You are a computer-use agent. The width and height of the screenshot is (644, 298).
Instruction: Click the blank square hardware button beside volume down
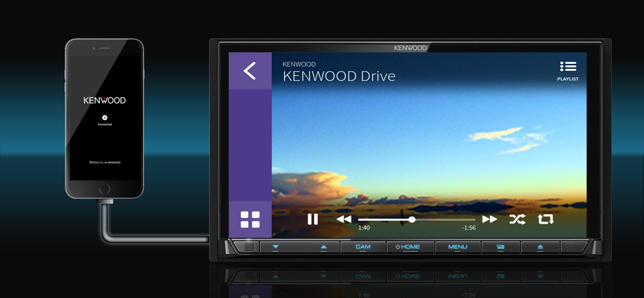pos(249,247)
